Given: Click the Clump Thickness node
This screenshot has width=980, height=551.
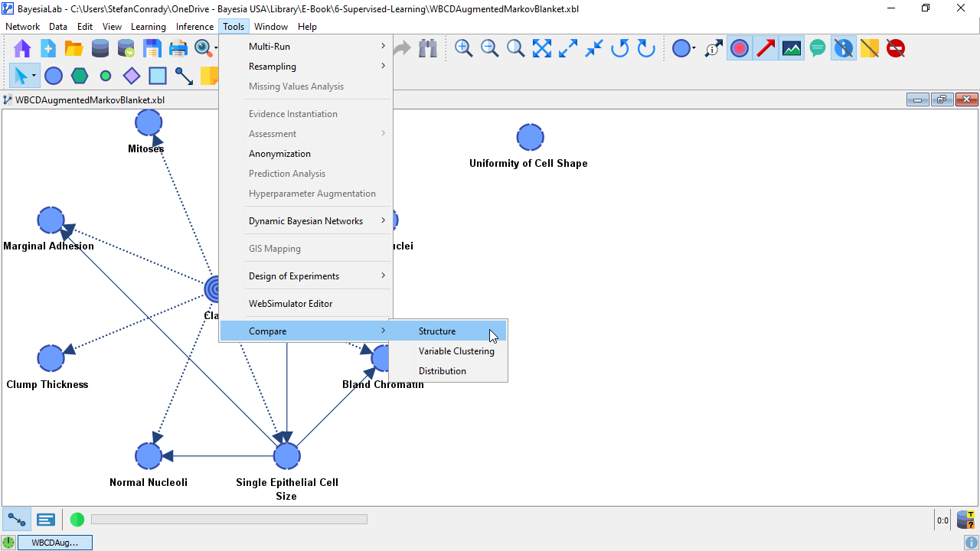Looking at the screenshot, I should click(51, 358).
